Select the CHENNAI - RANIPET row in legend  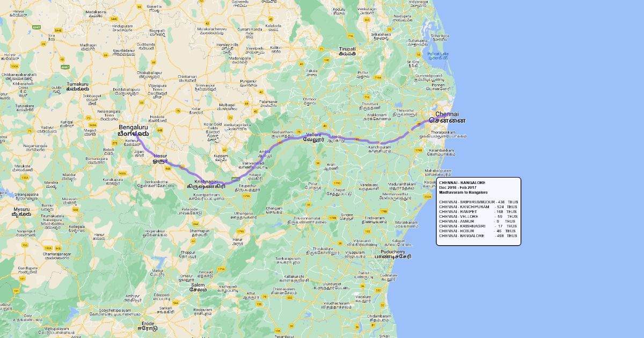(478, 211)
